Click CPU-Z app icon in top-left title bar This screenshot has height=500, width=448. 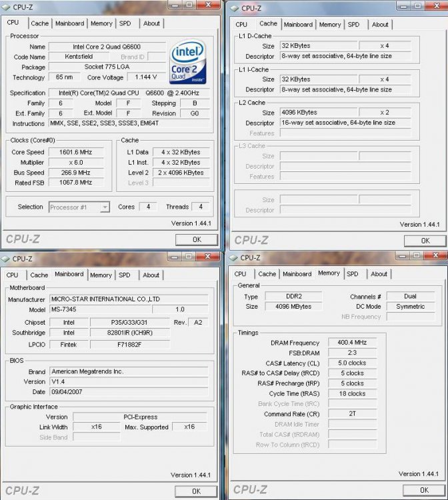click(6, 7)
